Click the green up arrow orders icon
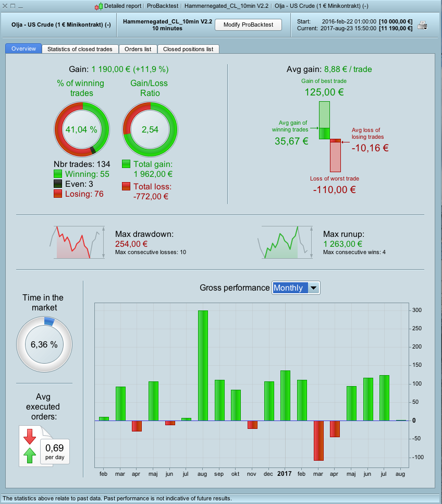The image size is (442, 504). [x=30, y=455]
